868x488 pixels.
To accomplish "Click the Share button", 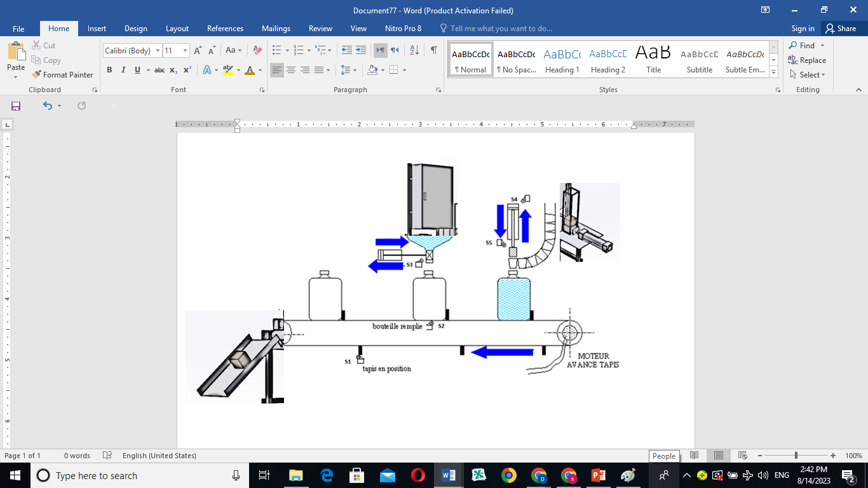I will coord(841,29).
